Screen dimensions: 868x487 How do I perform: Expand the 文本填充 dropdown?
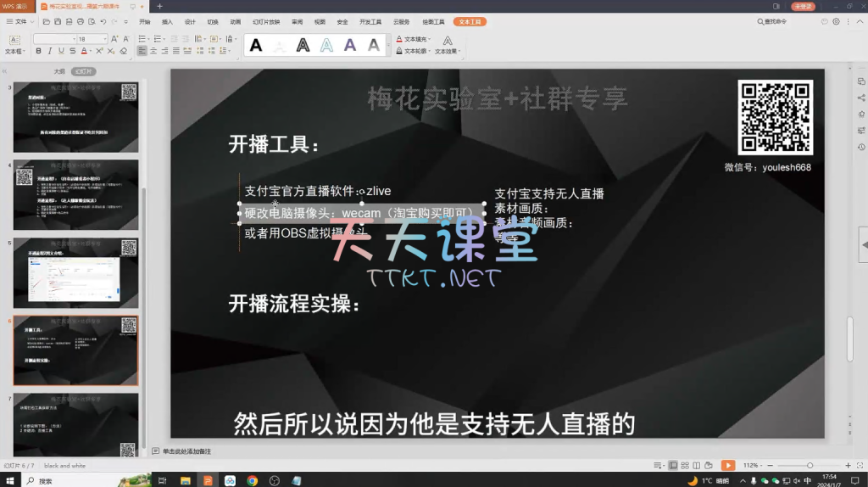pos(431,39)
